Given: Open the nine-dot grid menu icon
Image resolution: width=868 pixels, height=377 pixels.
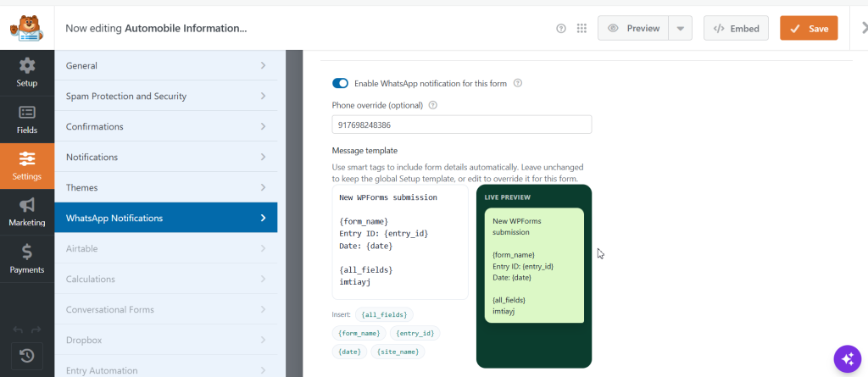Looking at the screenshot, I should pos(581,29).
